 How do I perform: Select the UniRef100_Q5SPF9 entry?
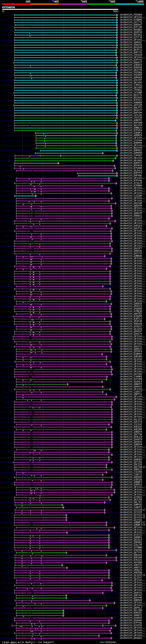pos(131,352)
